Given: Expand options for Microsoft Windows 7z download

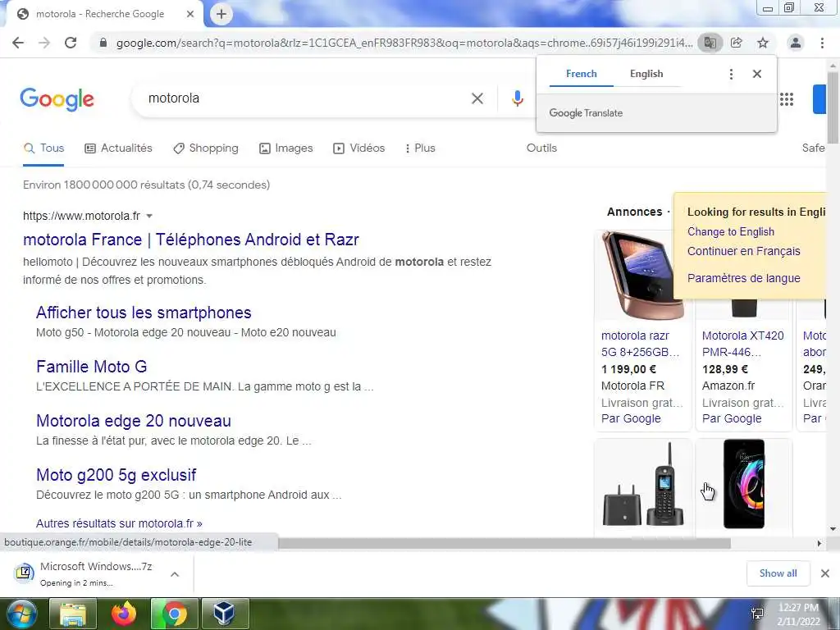Looking at the screenshot, I should click(x=174, y=573).
